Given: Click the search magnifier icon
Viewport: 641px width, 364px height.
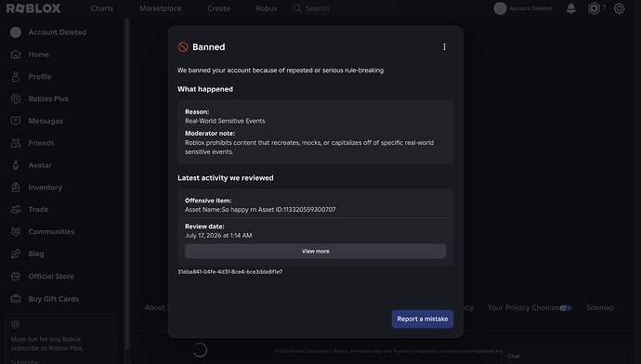Looking at the screenshot, I should click(x=297, y=8).
